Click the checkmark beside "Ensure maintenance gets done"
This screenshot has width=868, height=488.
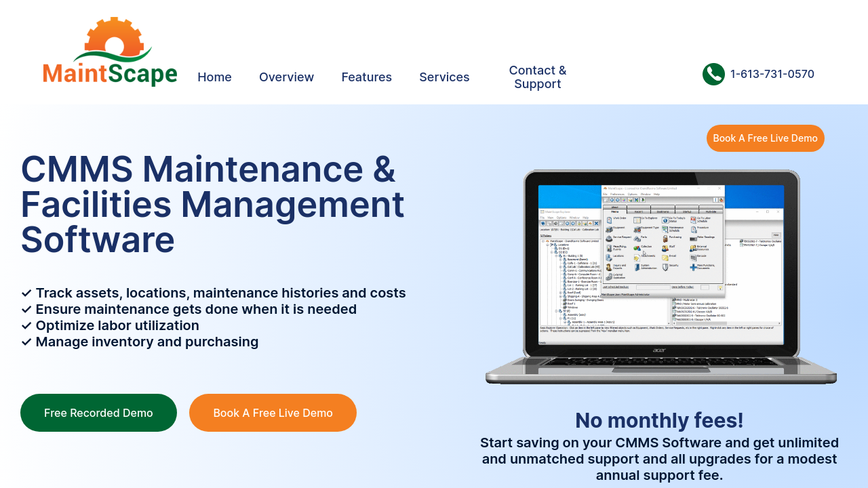click(x=26, y=309)
